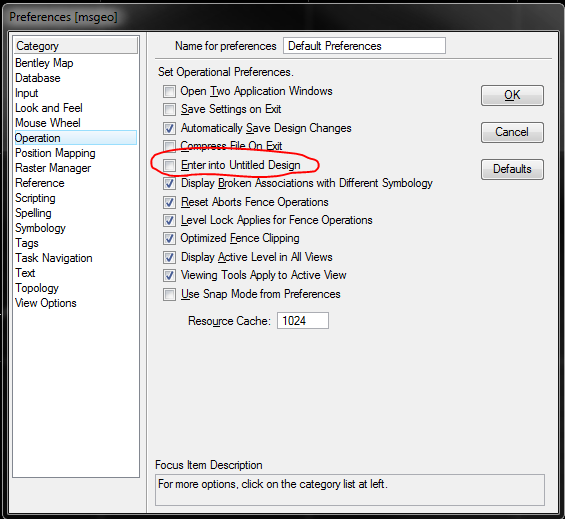Uncheck Reset Aborts Fence Operations

(169, 202)
